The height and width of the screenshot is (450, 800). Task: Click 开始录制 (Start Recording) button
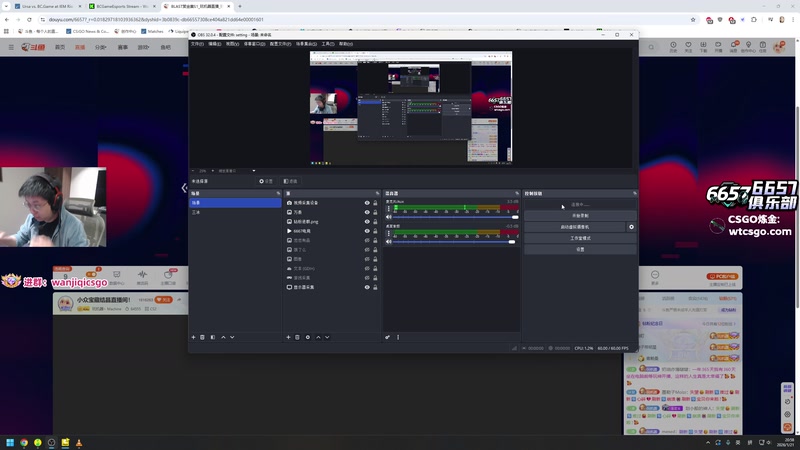(580, 216)
